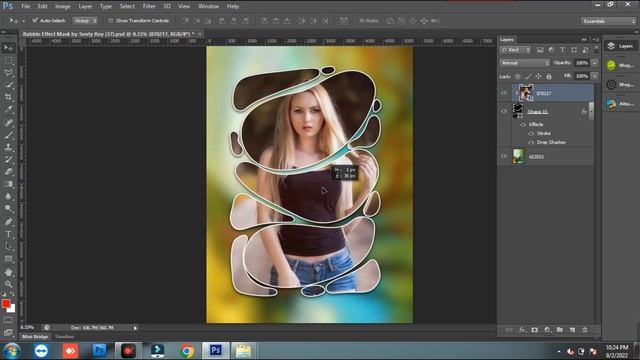
Task: Open the Image menu
Action: pos(62,6)
